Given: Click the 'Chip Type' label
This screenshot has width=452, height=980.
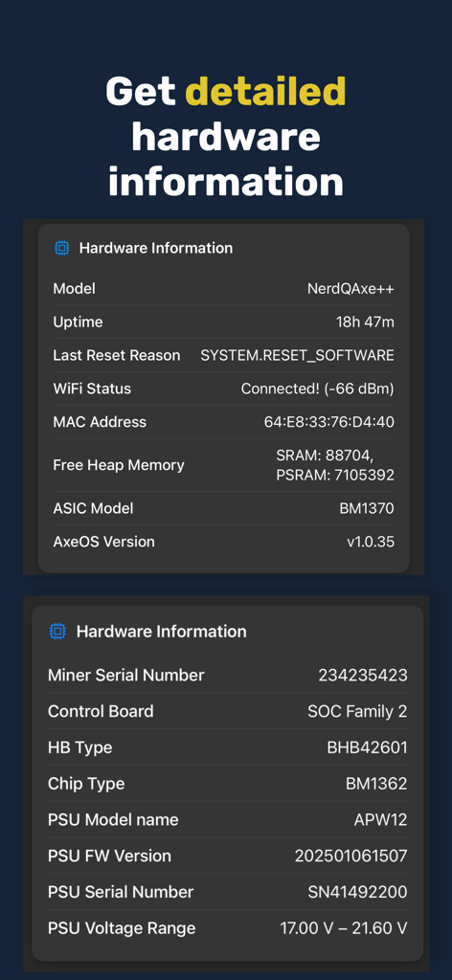Looking at the screenshot, I should 85,784.
